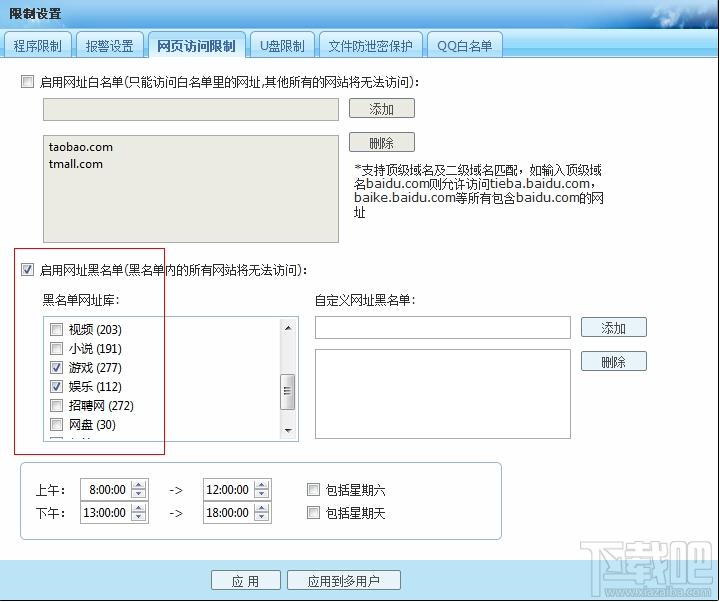This screenshot has width=720, height=602.
Task: Open the 报警设置 tab
Action: 110,45
